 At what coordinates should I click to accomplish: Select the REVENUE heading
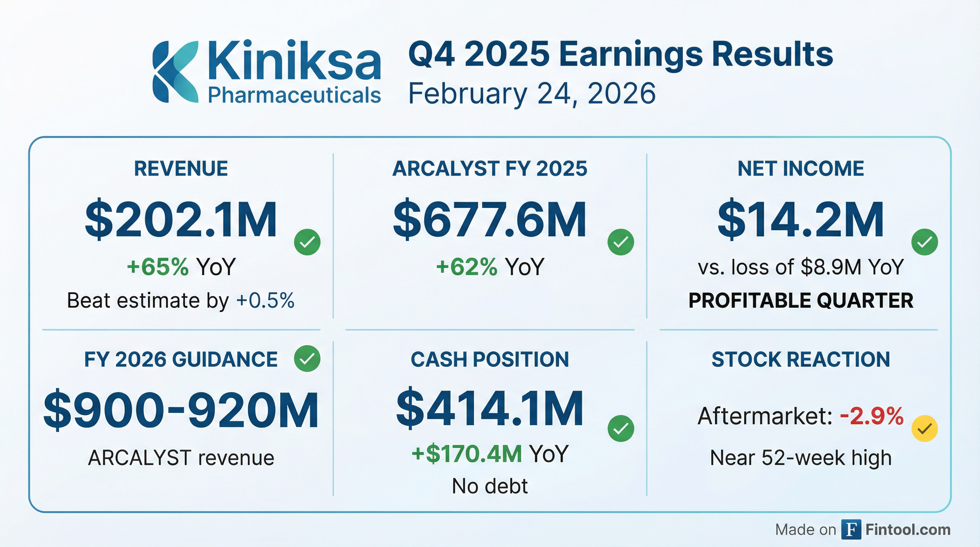point(181,168)
